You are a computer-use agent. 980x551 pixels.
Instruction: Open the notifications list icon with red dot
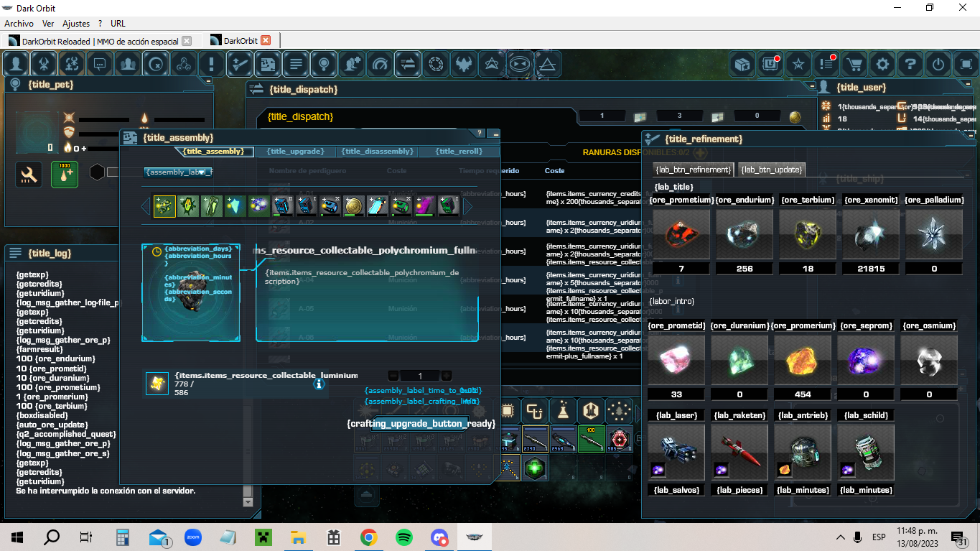tap(826, 64)
